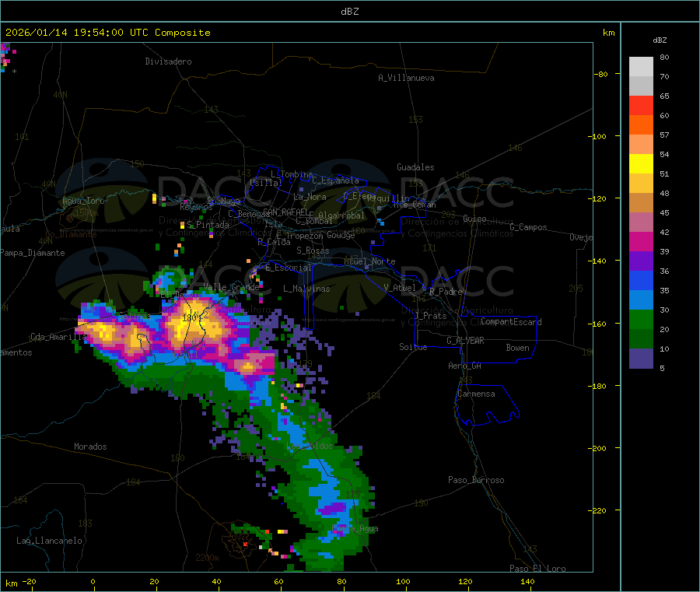Click the SAN_RAFAEL city label
Viewport: 700px width, 592px height.
285,212
